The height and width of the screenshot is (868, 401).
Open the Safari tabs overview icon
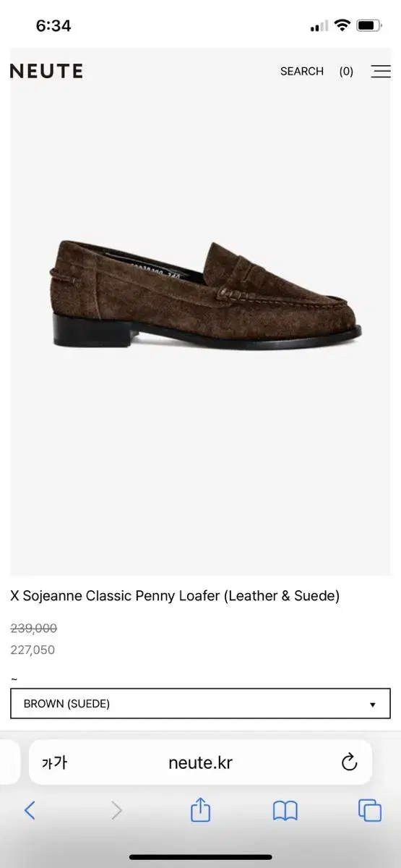click(370, 810)
